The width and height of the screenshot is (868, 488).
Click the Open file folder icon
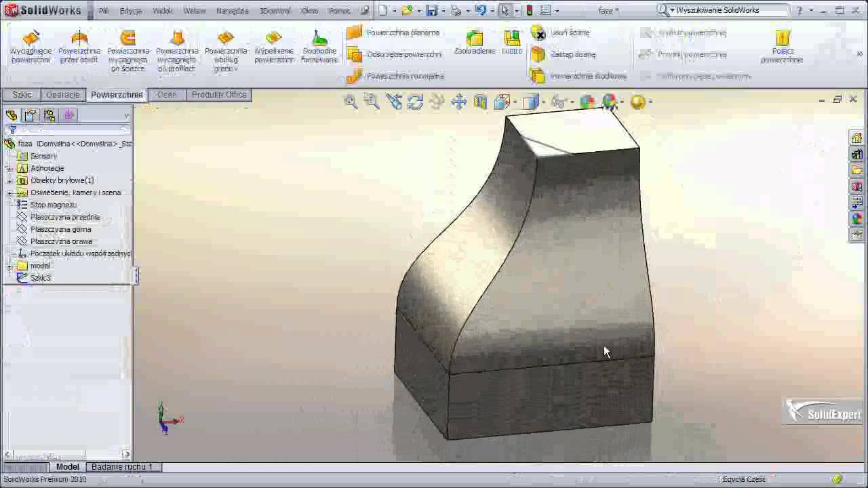coord(406,10)
